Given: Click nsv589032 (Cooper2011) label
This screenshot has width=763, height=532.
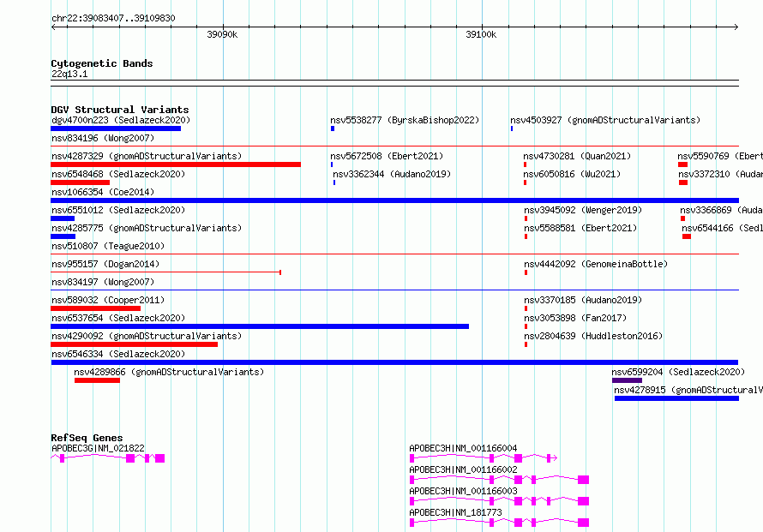Looking at the screenshot, I should pos(108,300).
